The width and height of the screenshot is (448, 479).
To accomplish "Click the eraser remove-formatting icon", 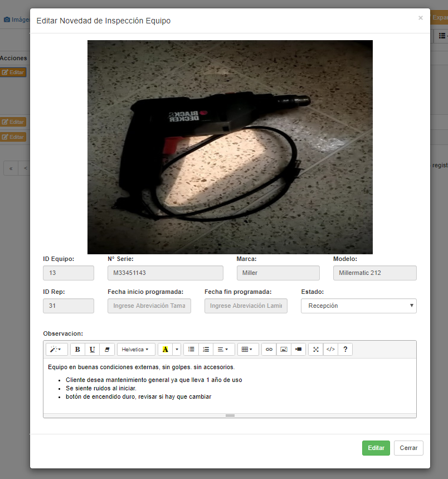I will click(x=107, y=350).
